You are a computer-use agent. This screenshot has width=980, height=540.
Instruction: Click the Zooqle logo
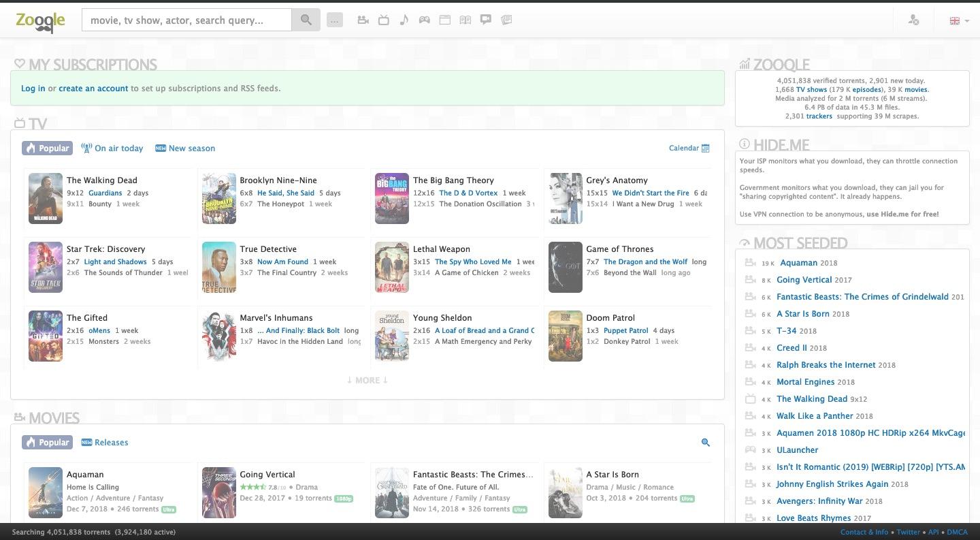click(41, 21)
